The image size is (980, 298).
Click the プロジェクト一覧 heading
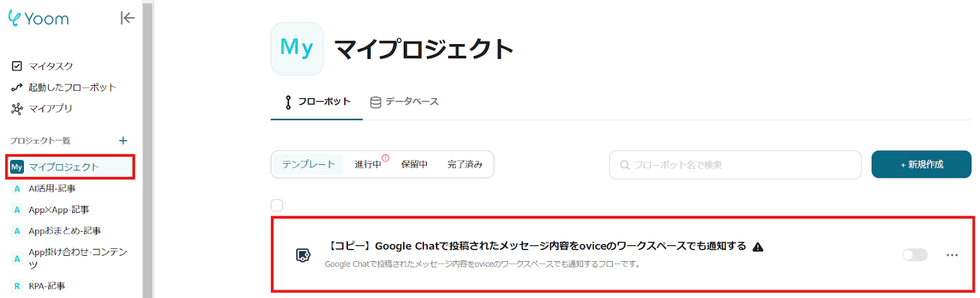tap(40, 141)
